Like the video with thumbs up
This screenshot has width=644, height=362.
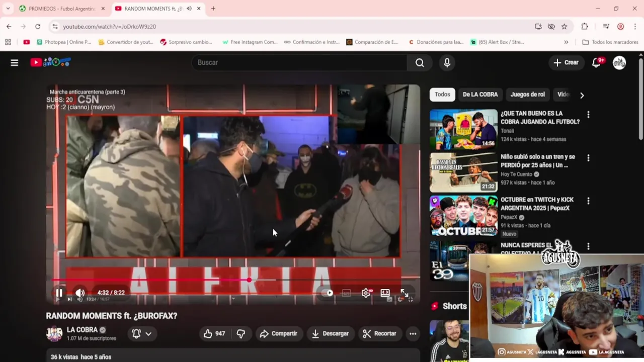pos(214,333)
